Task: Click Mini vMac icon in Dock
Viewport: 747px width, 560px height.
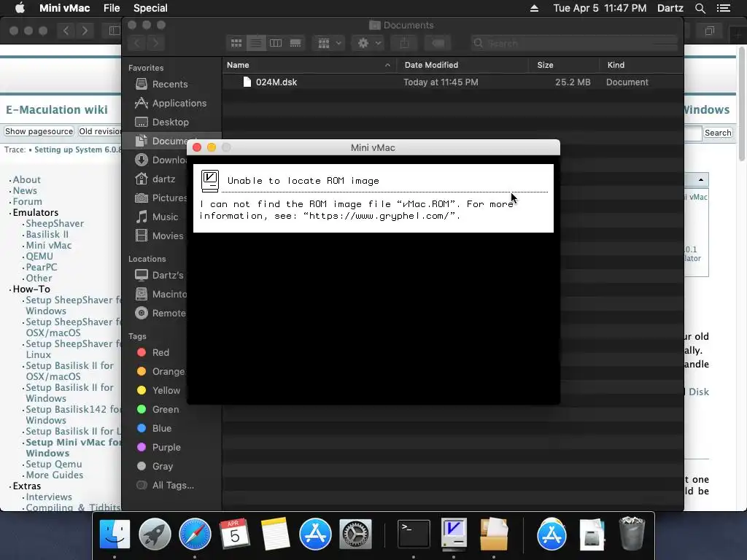Action: [454, 534]
